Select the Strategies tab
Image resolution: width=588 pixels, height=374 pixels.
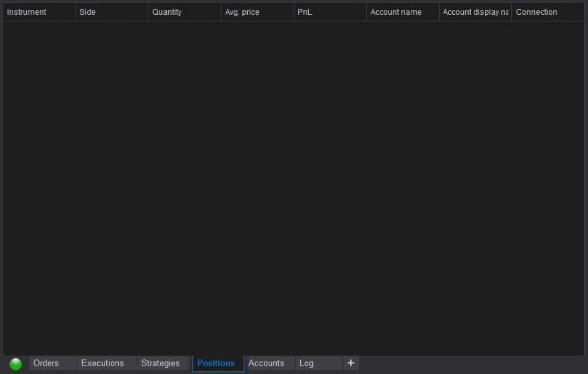165,363
